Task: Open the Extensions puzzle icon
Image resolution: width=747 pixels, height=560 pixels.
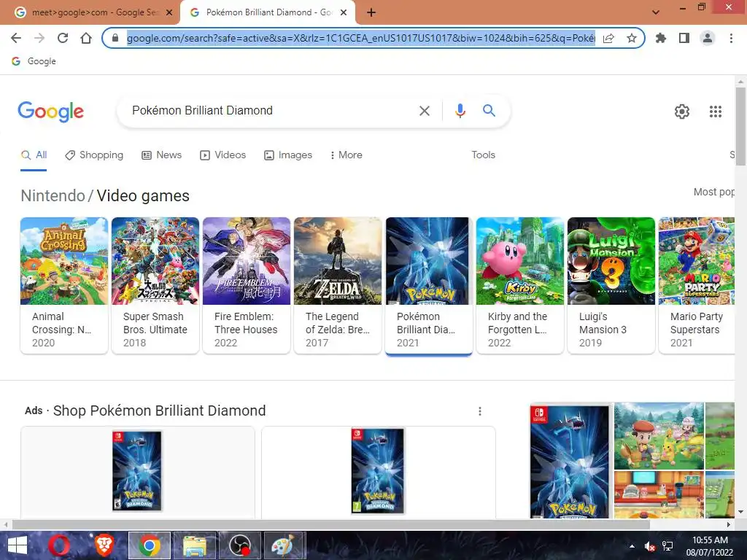Action: [661, 38]
